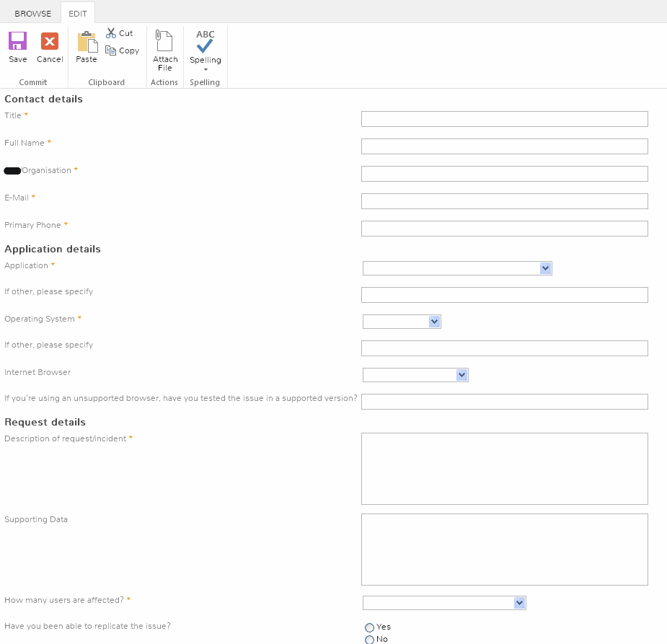This screenshot has width=667, height=644.
Task: Open the users affected dropdown
Action: point(519,602)
